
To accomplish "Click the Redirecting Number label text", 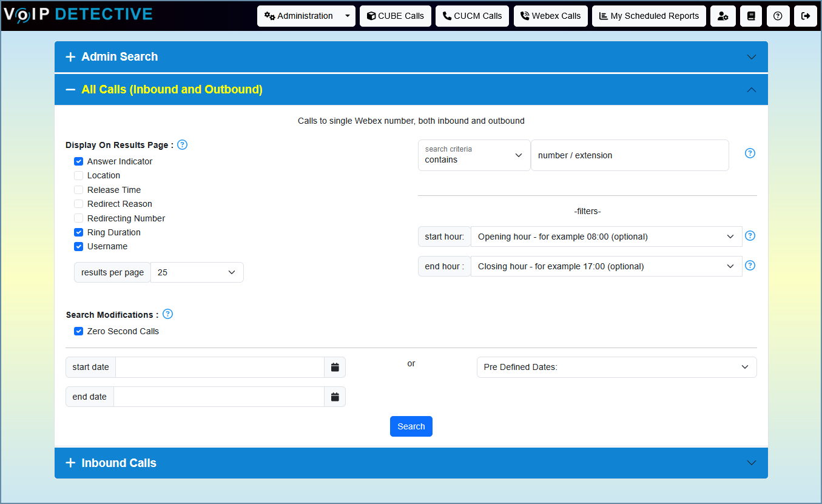I will (x=126, y=218).
